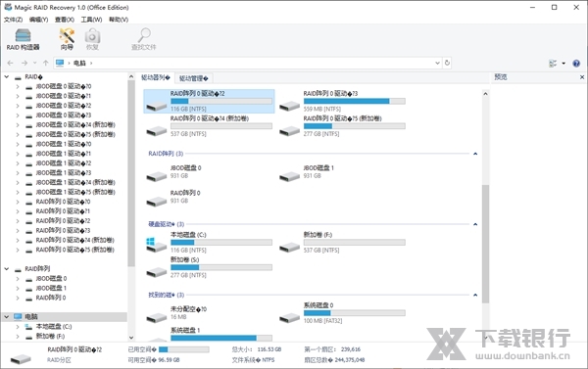Collapse the RAID root tree node
The width and height of the screenshot is (588, 369).
point(7,76)
